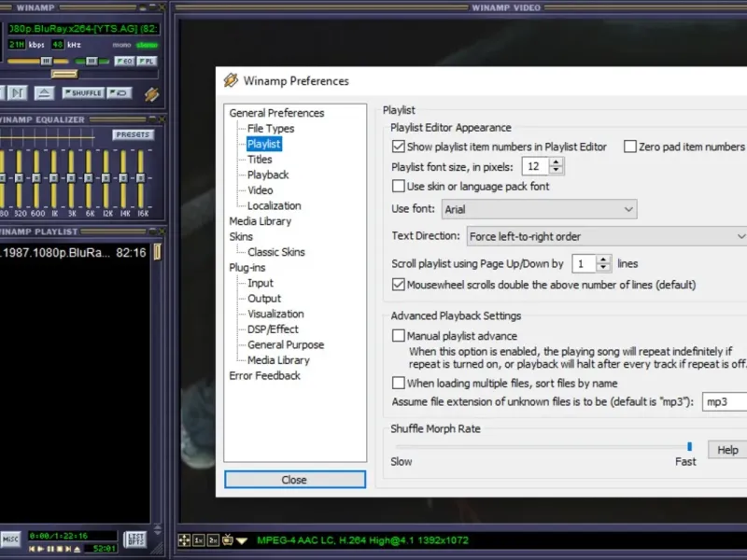Set video to 1x size
Image resolution: width=747 pixels, height=560 pixels.
coord(199,540)
